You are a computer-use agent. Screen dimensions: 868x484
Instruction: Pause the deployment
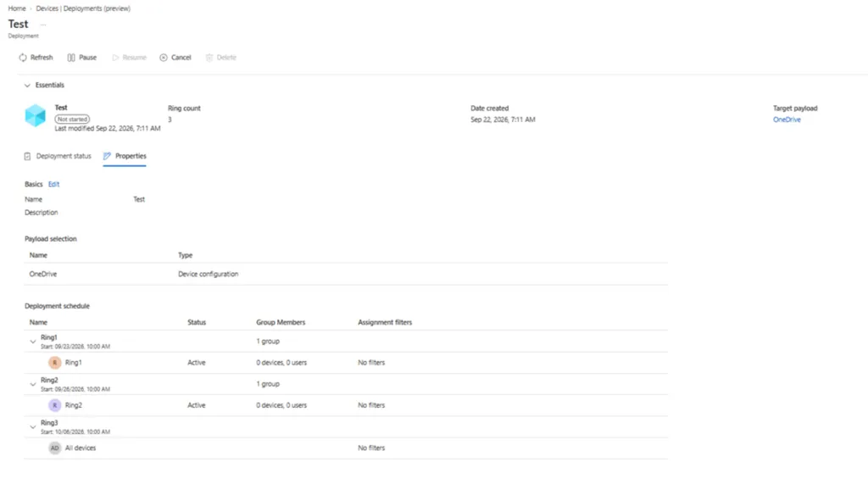point(82,58)
